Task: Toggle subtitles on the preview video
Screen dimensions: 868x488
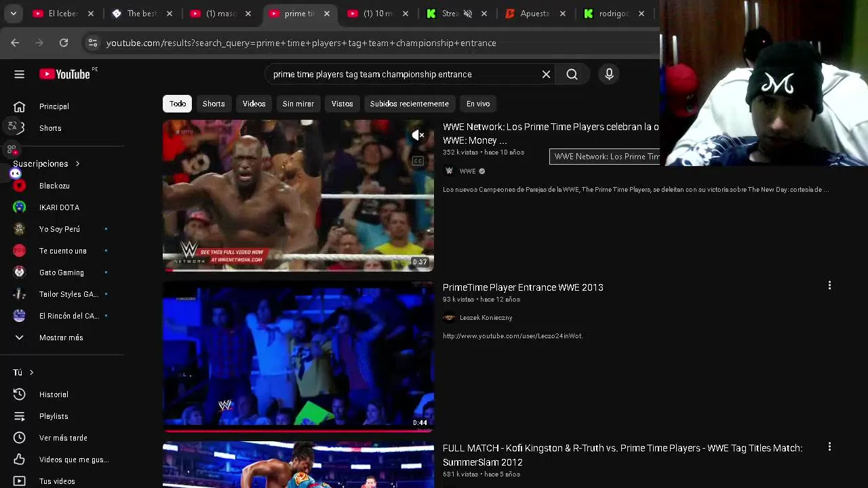Action: 418,161
